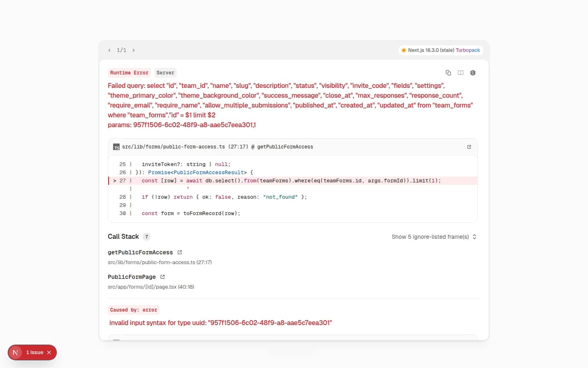The height and width of the screenshot is (368, 588).
Task: Click the Next.js N logo badge
Action: 16,352
